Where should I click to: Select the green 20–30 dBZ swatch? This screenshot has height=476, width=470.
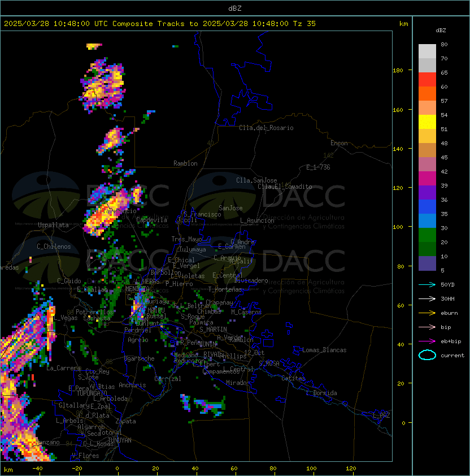click(x=427, y=235)
